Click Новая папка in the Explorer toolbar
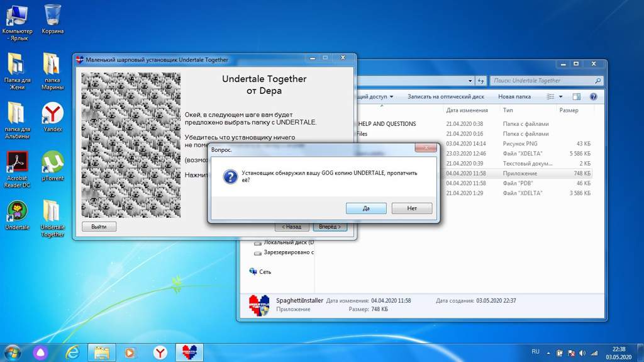Screen dimensions: 644x362 pyautogui.click(x=514, y=97)
